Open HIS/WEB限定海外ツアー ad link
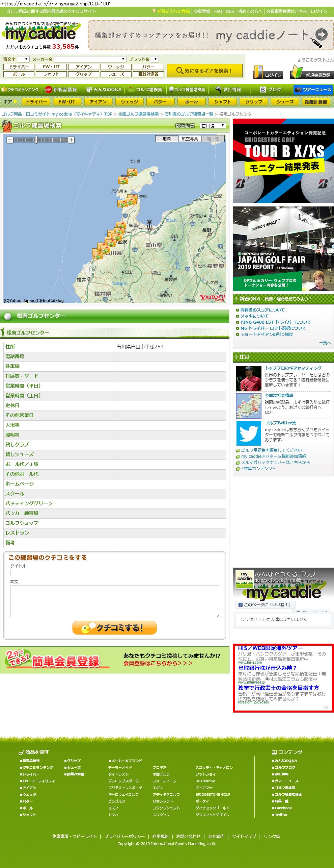Screen dimensions: 334x868 [271, 648]
